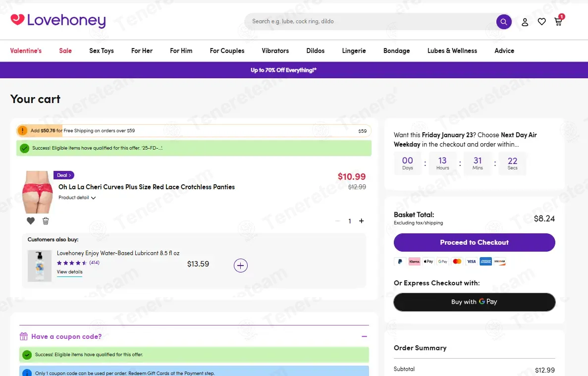Open For Couples menu

(x=227, y=51)
